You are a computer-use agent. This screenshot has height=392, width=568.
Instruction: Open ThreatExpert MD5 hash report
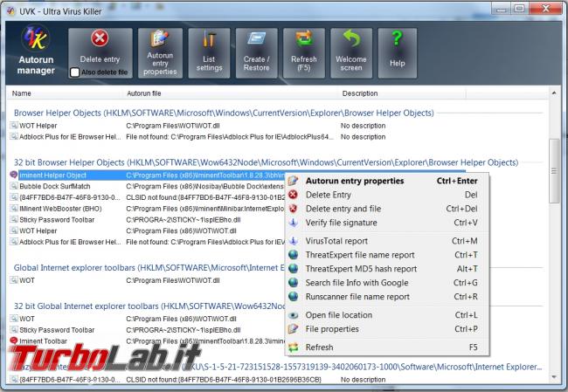click(x=386, y=269)
